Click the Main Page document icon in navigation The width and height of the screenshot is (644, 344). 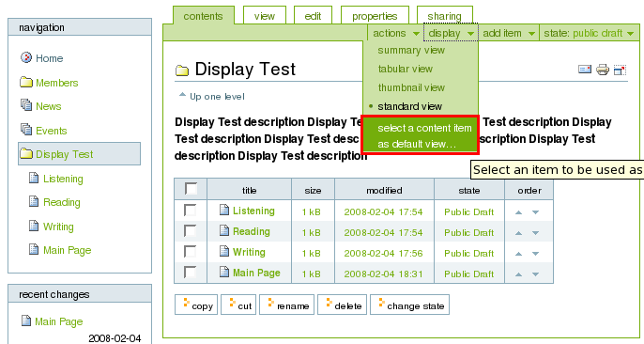coord(34,249)
